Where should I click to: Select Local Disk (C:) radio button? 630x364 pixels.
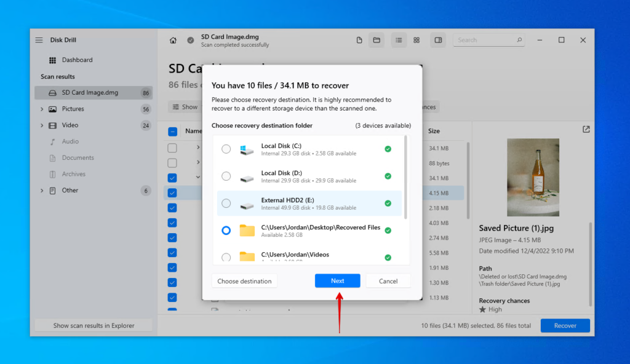226,149
